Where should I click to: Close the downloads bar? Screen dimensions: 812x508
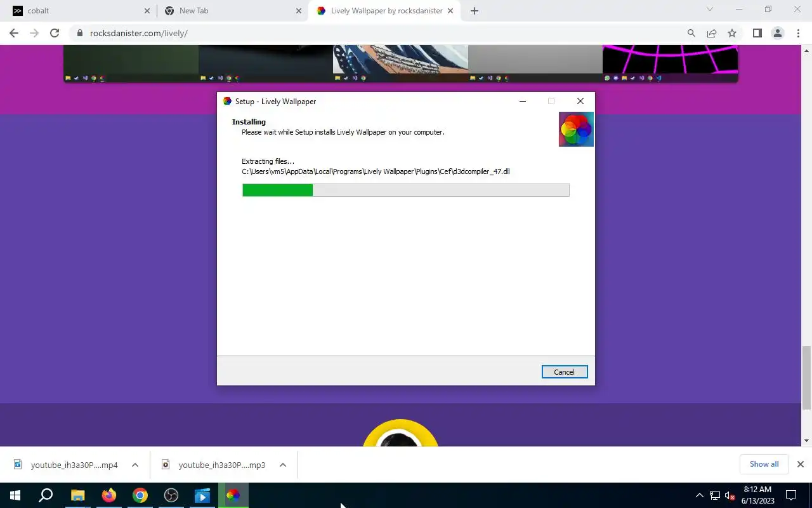coord(801,464)
